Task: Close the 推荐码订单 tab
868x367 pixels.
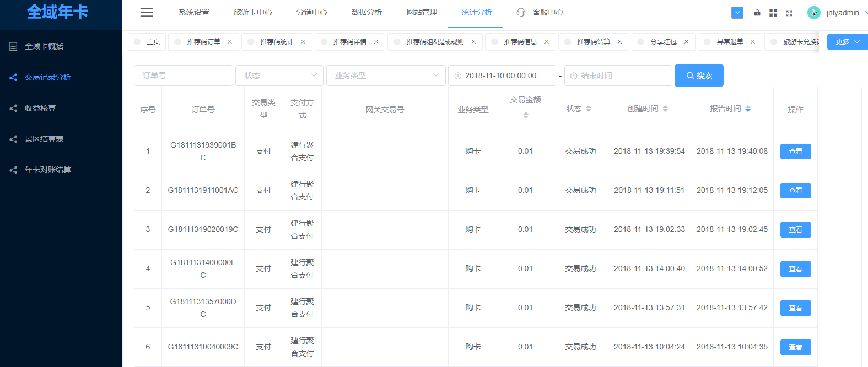Action: (x=230, y=42)
